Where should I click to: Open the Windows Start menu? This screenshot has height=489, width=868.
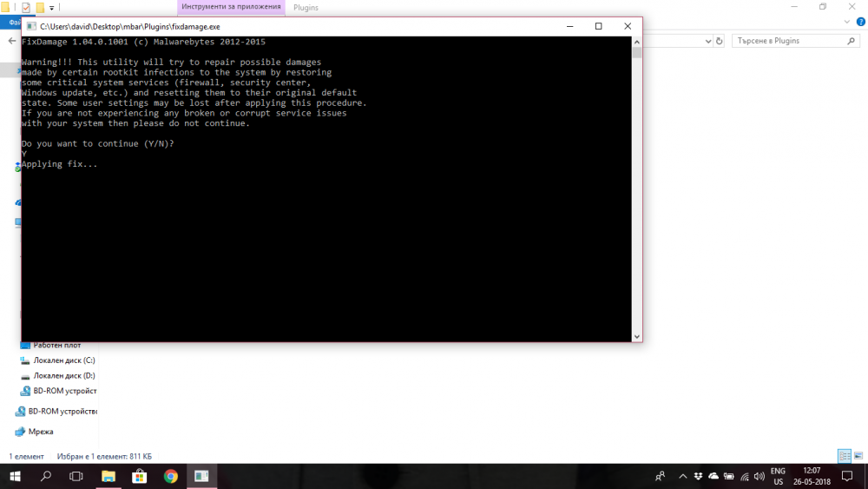click(15, 476)
